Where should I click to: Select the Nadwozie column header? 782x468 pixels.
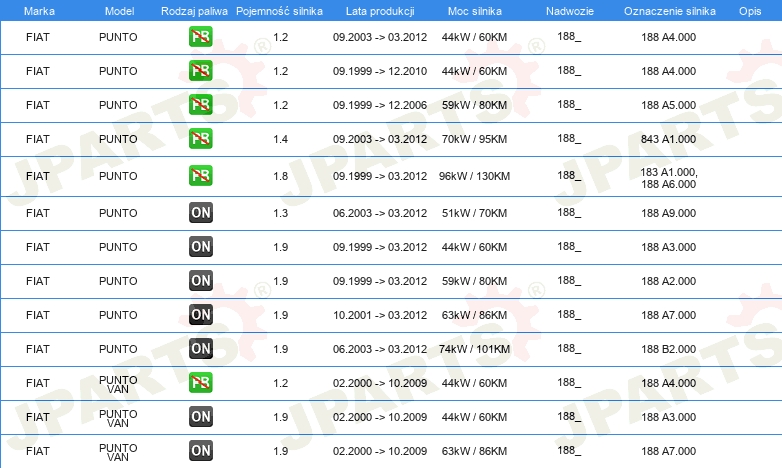[x=570, y=11]
